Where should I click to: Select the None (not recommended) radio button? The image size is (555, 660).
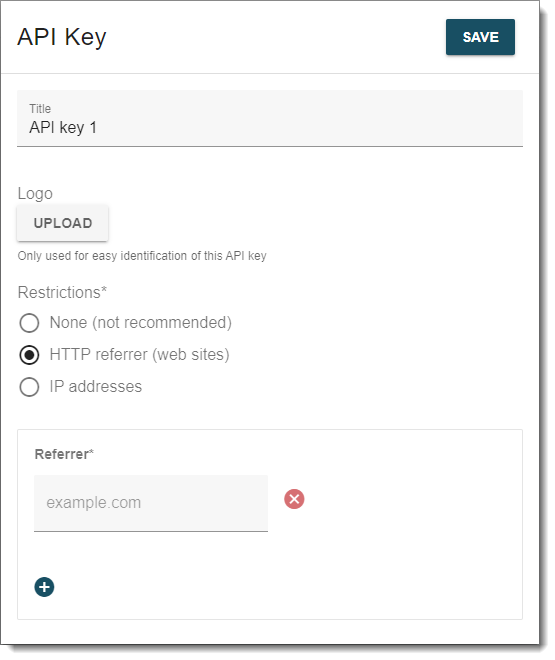(29, 323)
